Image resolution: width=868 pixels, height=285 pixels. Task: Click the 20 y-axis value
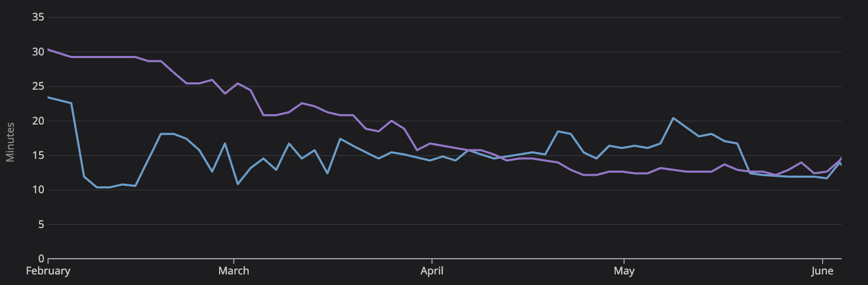(38, 121)
